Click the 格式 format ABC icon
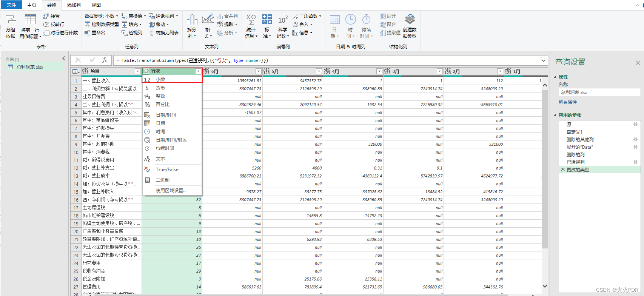 pyautogui.click(x=208, y=20)
